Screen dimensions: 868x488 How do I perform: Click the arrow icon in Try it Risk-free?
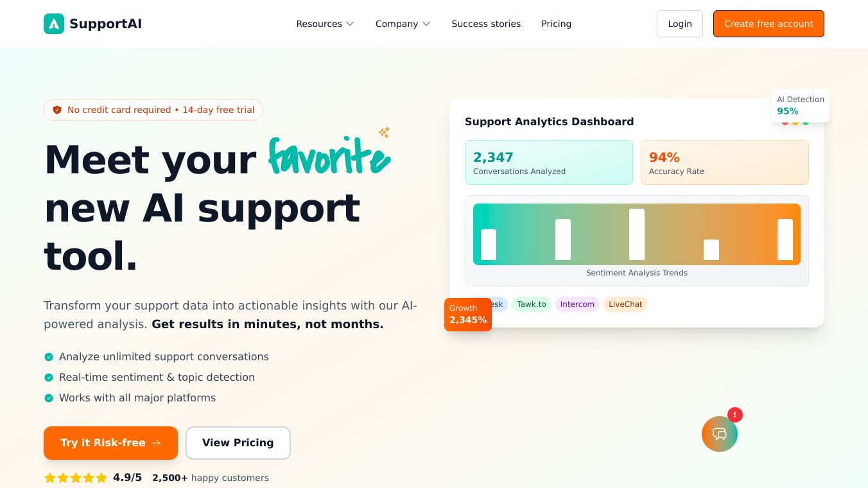[157, 443]
